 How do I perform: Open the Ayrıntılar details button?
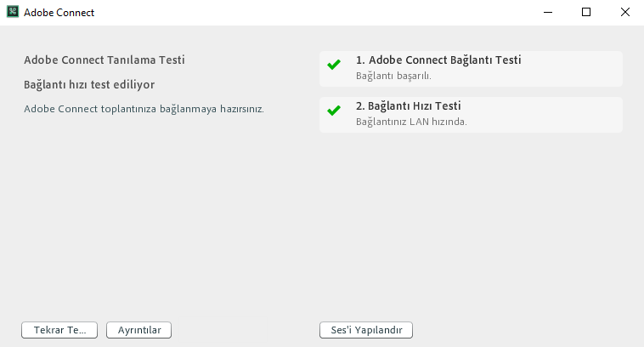click(x=138, y=330)
